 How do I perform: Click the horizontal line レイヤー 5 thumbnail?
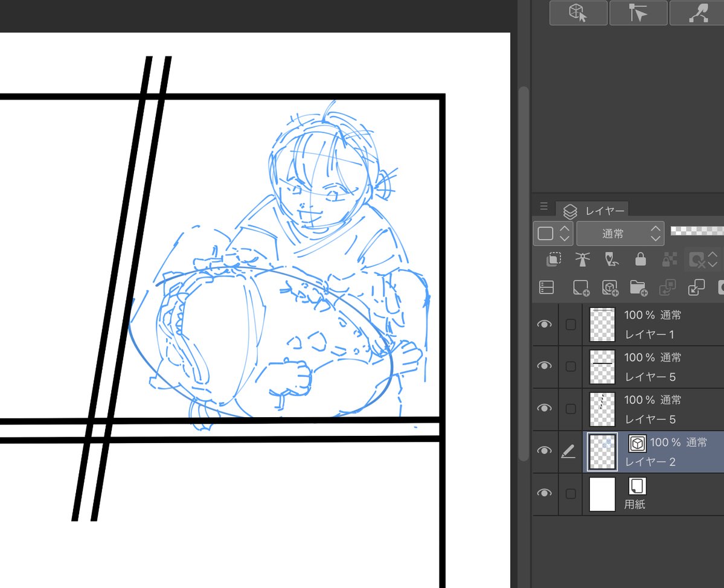click(x=602, y=367)
